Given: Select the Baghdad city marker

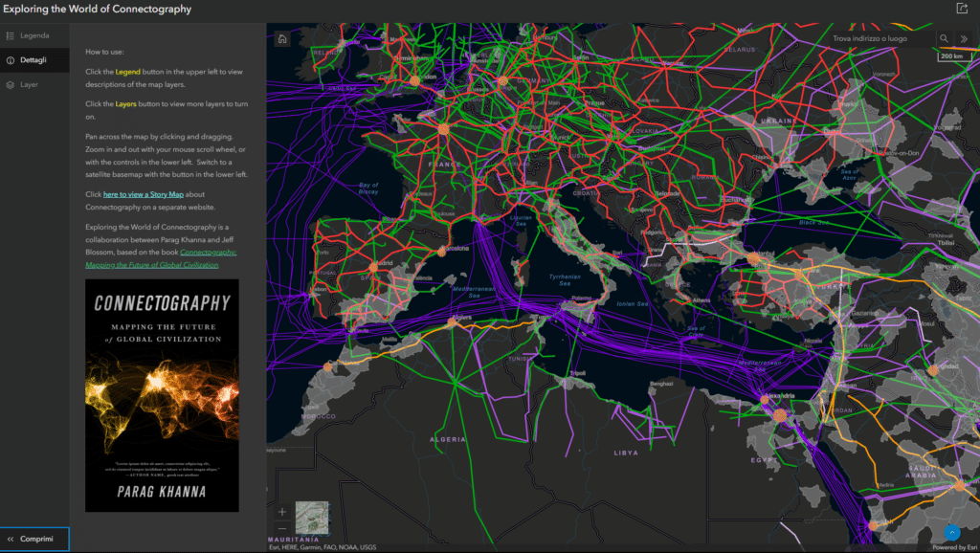Looking at the screenshot, I should [932, 370].
